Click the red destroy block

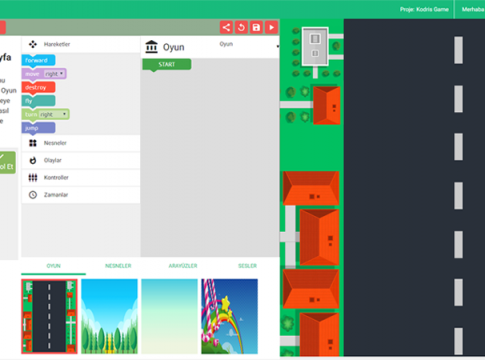(38, 88)
